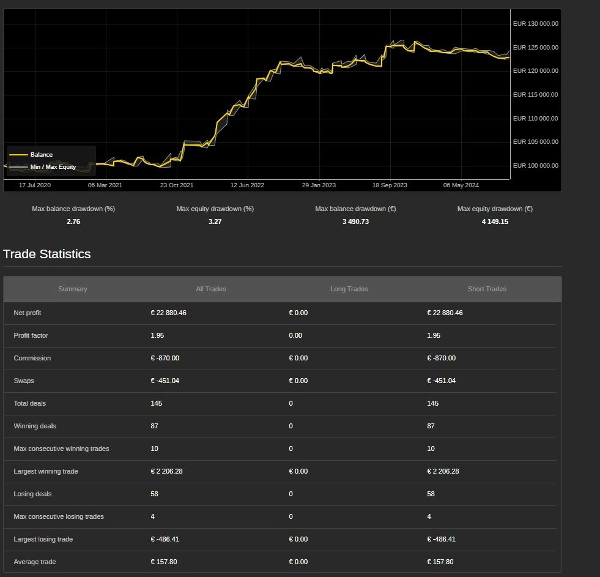This screenshot has height=577, width=600.
Task: Click the Short Trades column header
Action: [x=487, y=289]
